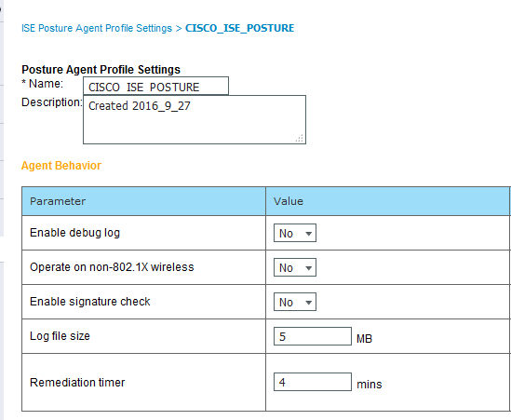The image size is (511, 420).
Task: Click the Log file size row label
Action: (x=60, y=336)
